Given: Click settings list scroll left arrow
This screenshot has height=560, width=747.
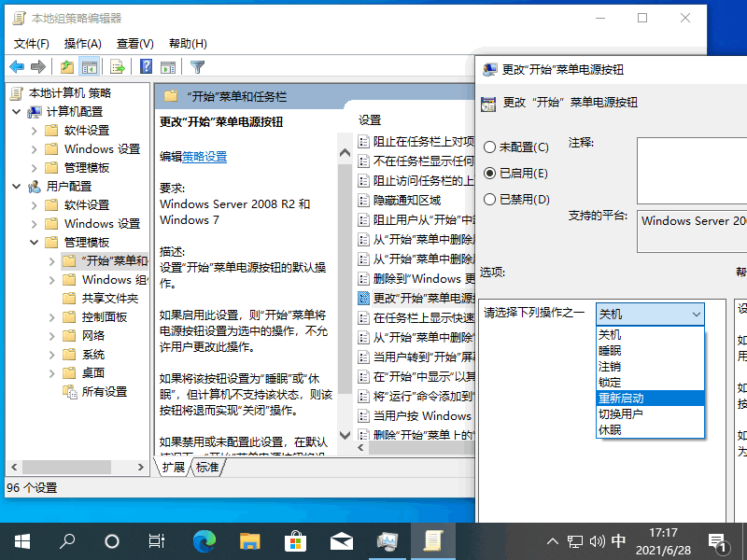Looking at the screenshot, I should (x=360, y=448).
